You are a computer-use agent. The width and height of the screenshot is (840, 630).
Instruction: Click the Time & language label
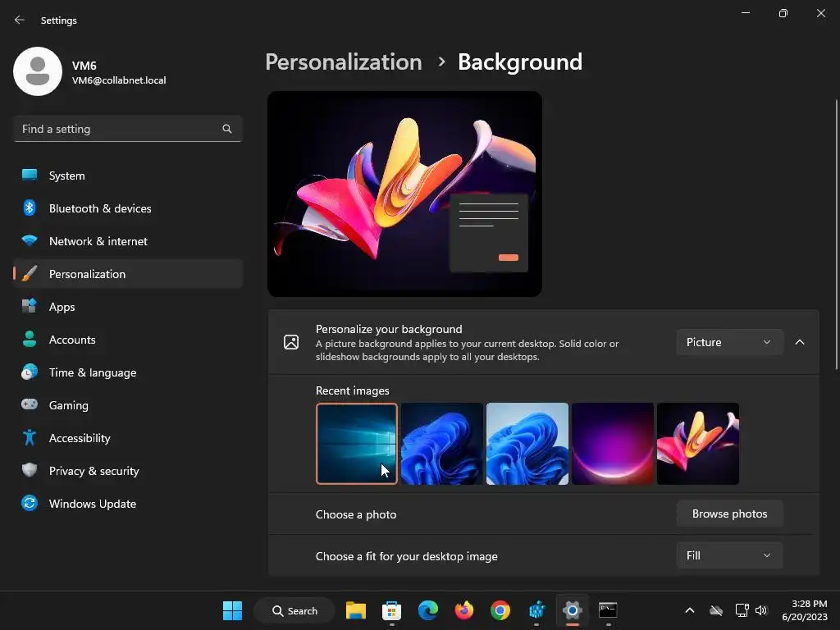tap(93, 372)
